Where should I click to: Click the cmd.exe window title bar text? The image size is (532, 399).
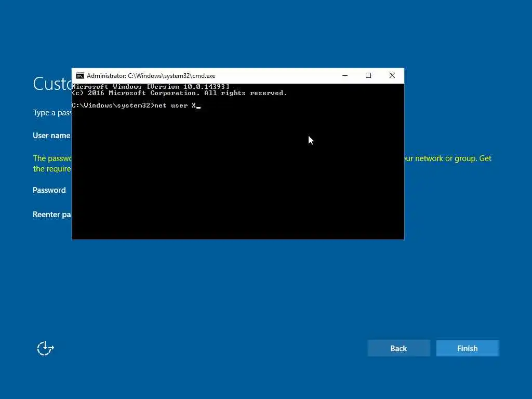pyautogui.click(x=151, y=76)
